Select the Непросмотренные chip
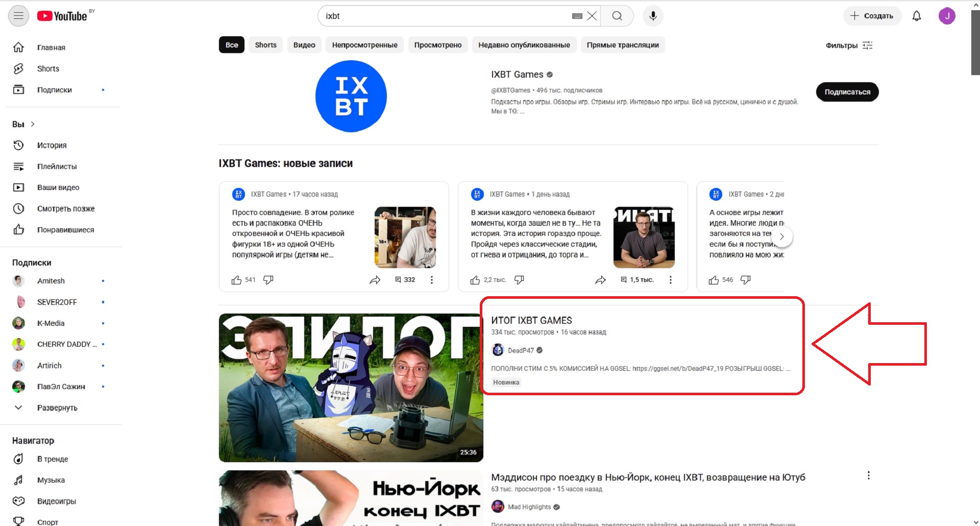 pyautogui.click(x=365, y=45)
